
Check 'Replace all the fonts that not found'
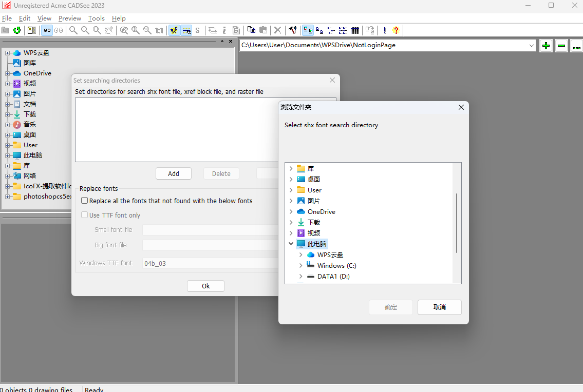pyautogui.click(x=85, y=201)
